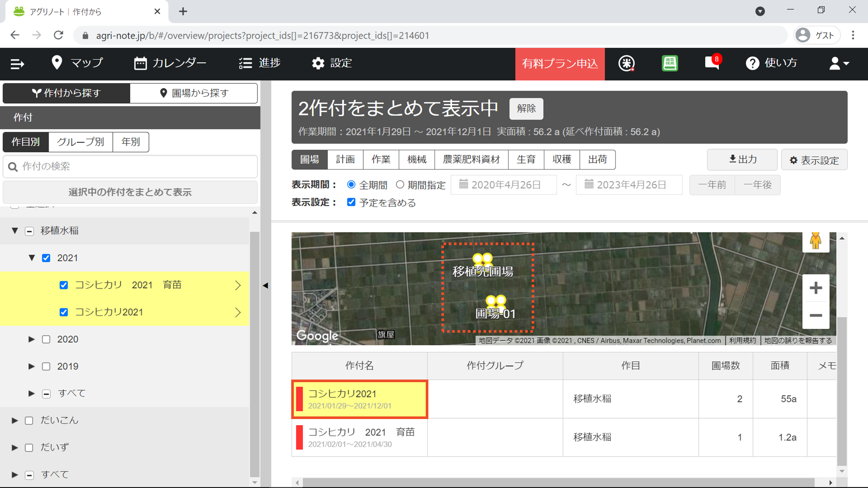Click the 出力 export button
Screen dimensions: 868x488
(742, 160)
